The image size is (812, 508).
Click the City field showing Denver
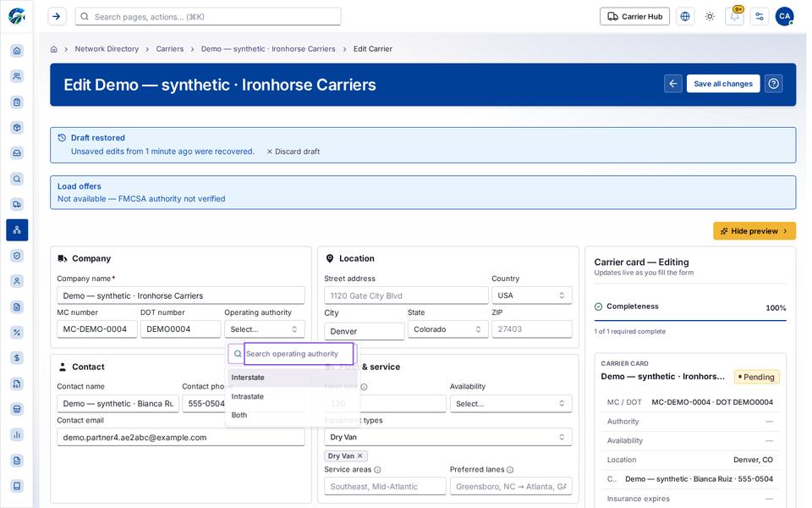click(x=364, y=331)
